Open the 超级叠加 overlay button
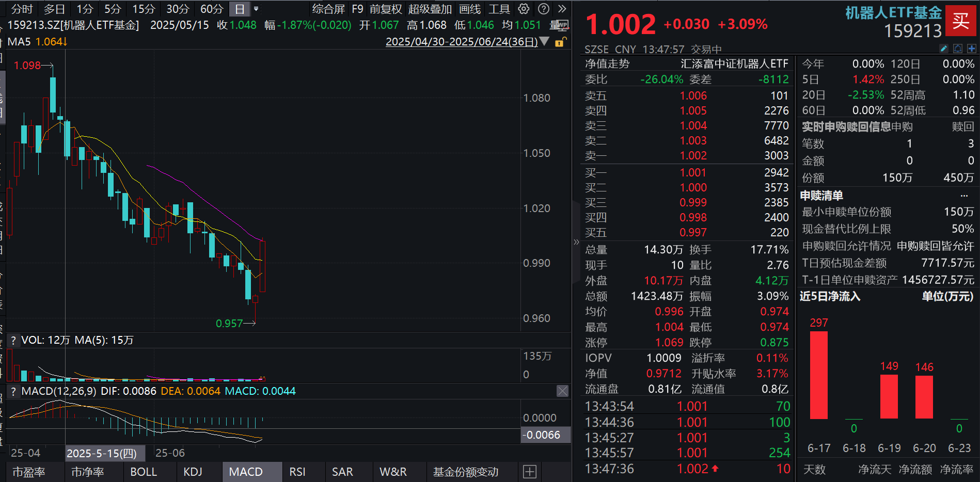Viewport: 980px width, 482px height. click(x=430, y=9)
